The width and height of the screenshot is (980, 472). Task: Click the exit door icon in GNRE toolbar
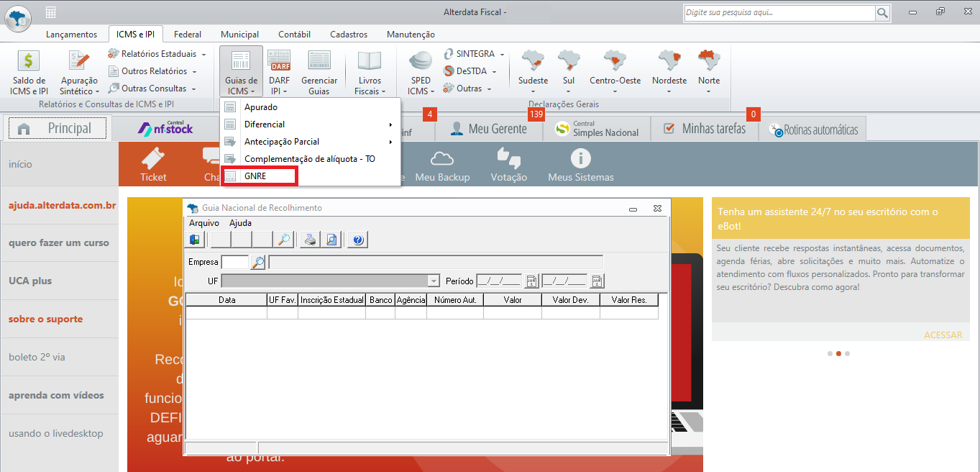pos(195,240)
